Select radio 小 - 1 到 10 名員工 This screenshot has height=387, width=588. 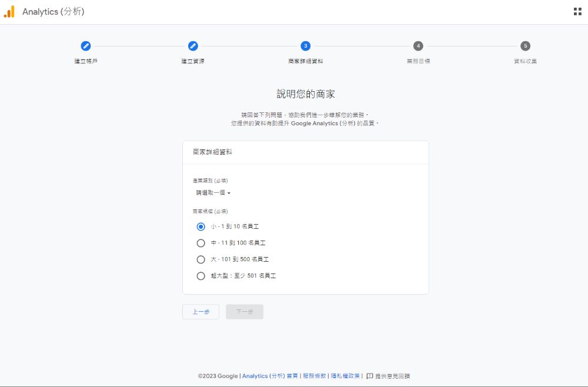[201, 226]
